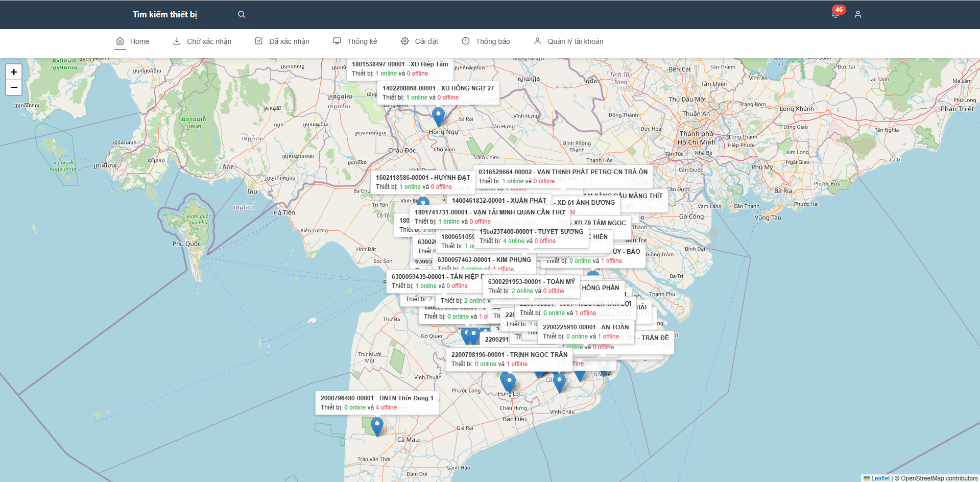Open the Thống kê section
The height and width of the screenshot is (482, 980).
click(x=355, y=41)
